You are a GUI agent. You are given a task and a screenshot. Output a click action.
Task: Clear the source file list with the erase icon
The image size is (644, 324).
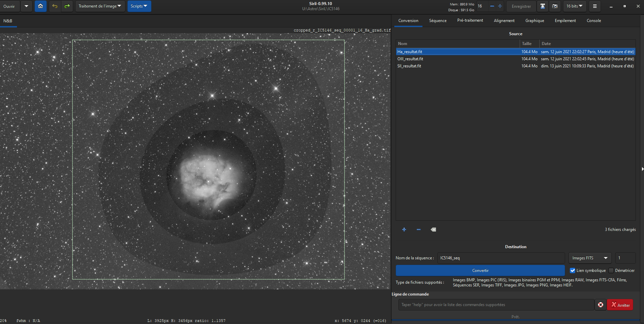pyautogui.click(x=433, y=230)
